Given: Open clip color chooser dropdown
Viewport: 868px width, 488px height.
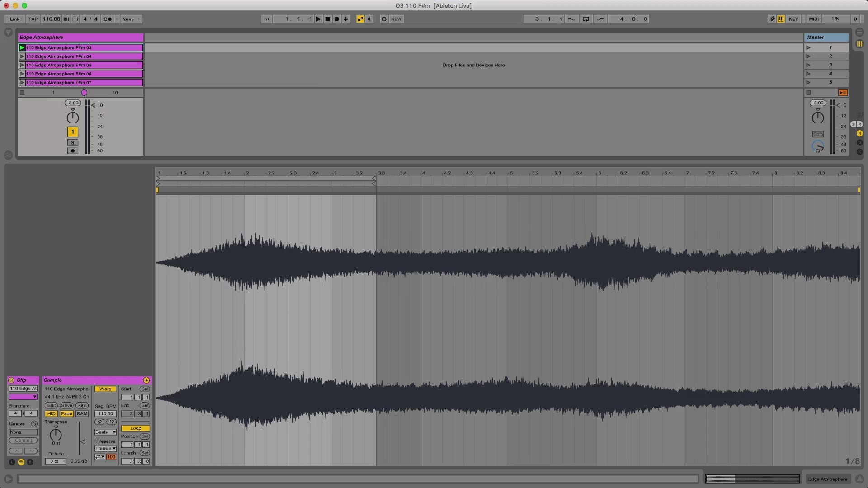Looking at the screenshot, I should click(23, 397).
